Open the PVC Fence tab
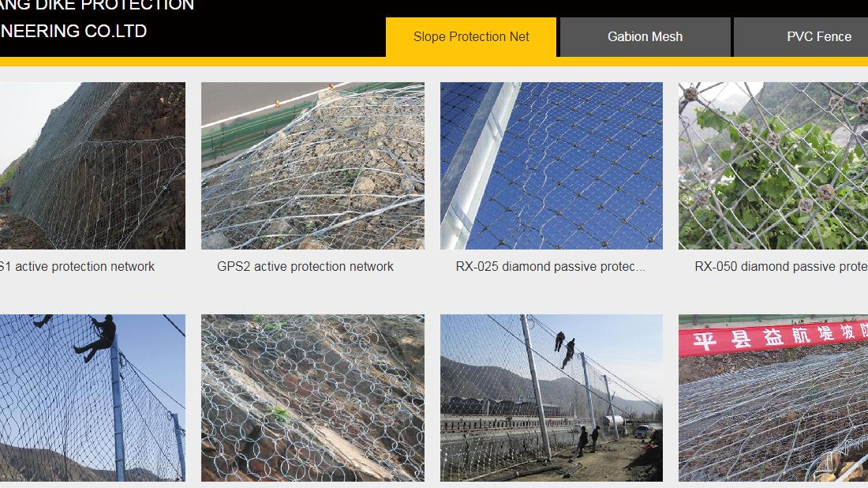This screenshot has width=868, height=488. pos(801,37)
